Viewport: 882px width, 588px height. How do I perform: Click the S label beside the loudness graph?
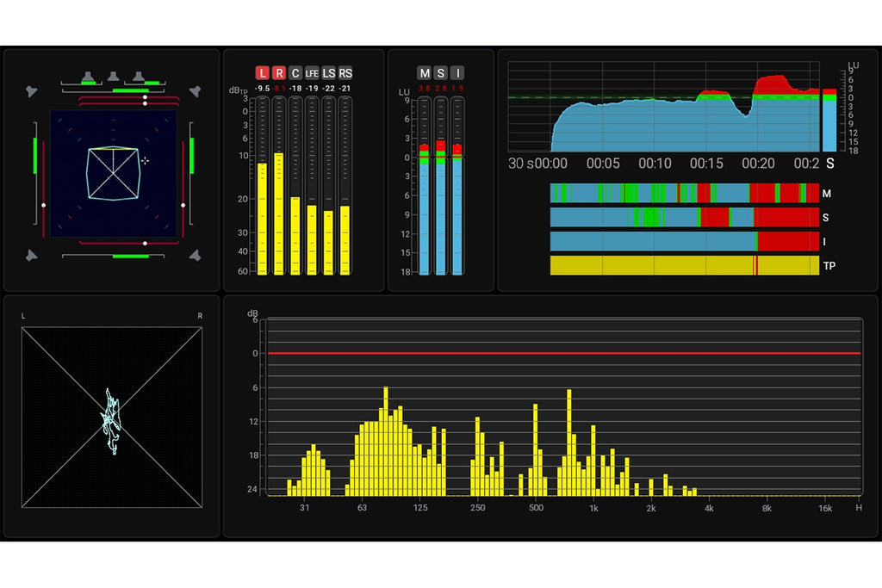coord(830,164)
